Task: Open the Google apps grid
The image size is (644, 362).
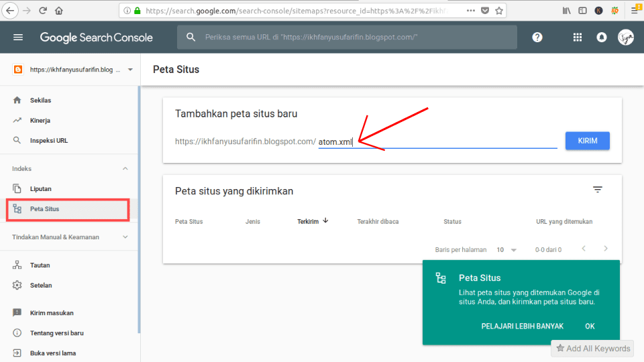Action: (x=578, y=38)
